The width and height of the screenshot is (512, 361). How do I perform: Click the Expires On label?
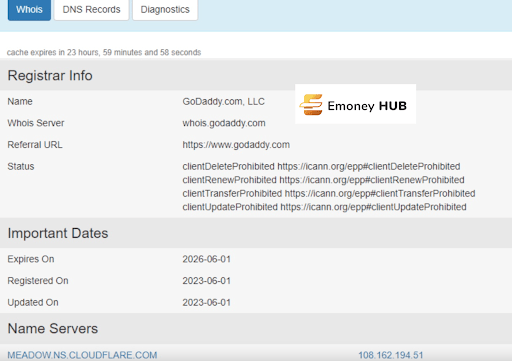coord(31,259)
